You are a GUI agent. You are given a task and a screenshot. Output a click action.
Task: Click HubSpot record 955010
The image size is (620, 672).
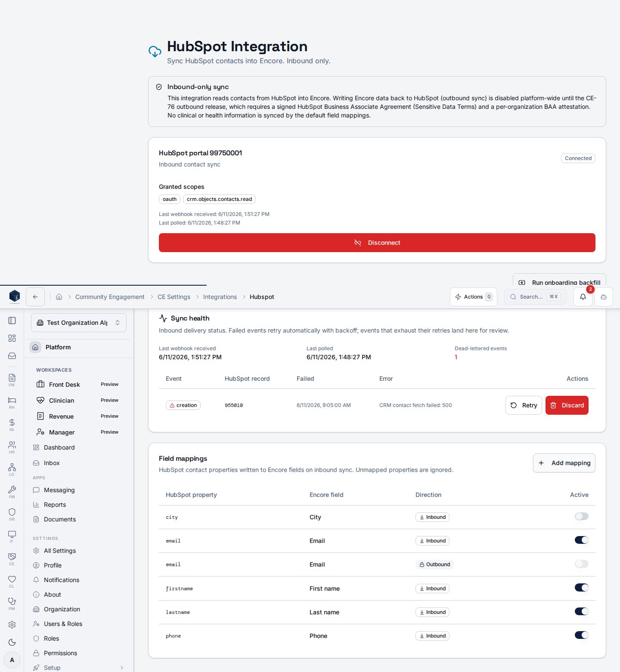[x=234, y=405]
